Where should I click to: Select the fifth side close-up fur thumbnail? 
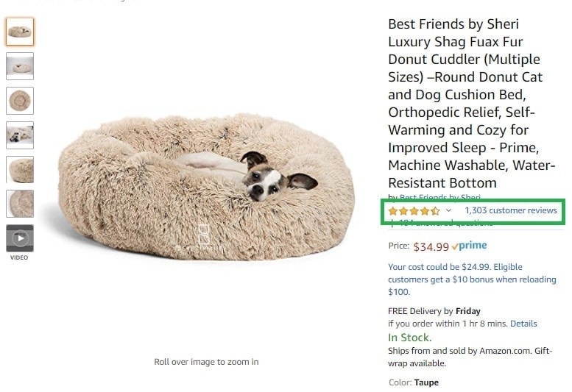coord(20,170)
